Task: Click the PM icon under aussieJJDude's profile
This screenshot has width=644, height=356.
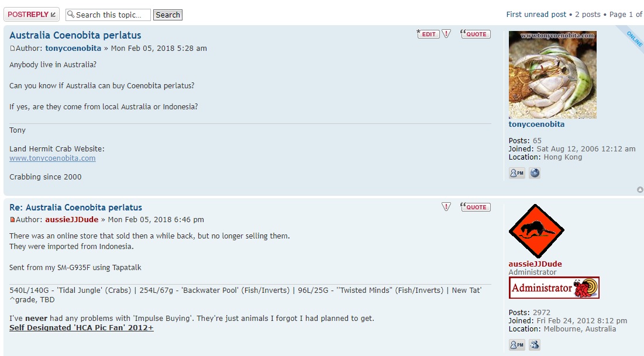Action: (x=517, y=345)
